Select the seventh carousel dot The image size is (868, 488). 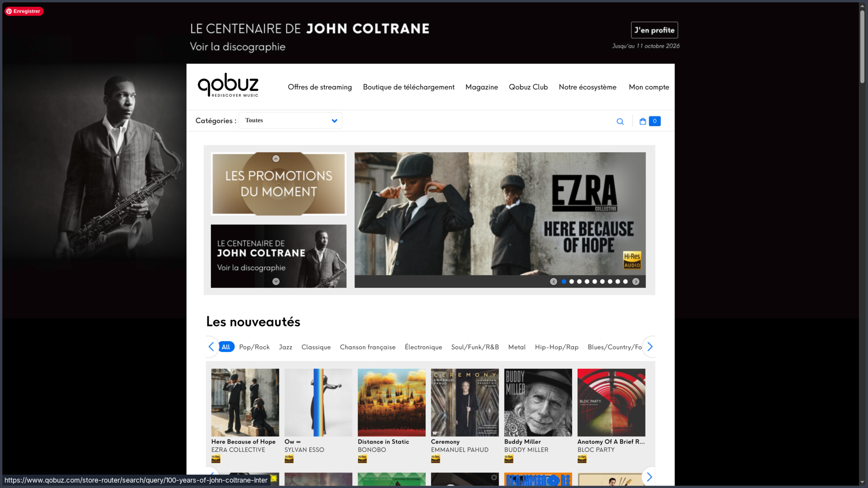coord(610,282)
